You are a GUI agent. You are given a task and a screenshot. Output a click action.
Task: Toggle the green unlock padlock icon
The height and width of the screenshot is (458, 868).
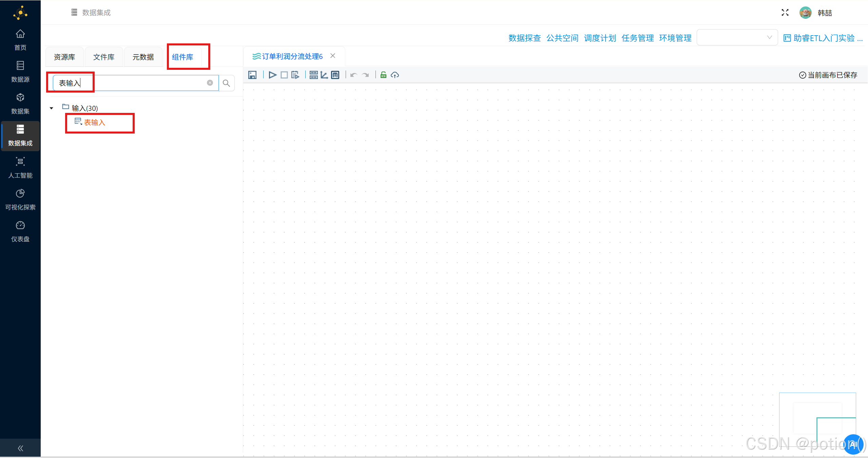383,75
